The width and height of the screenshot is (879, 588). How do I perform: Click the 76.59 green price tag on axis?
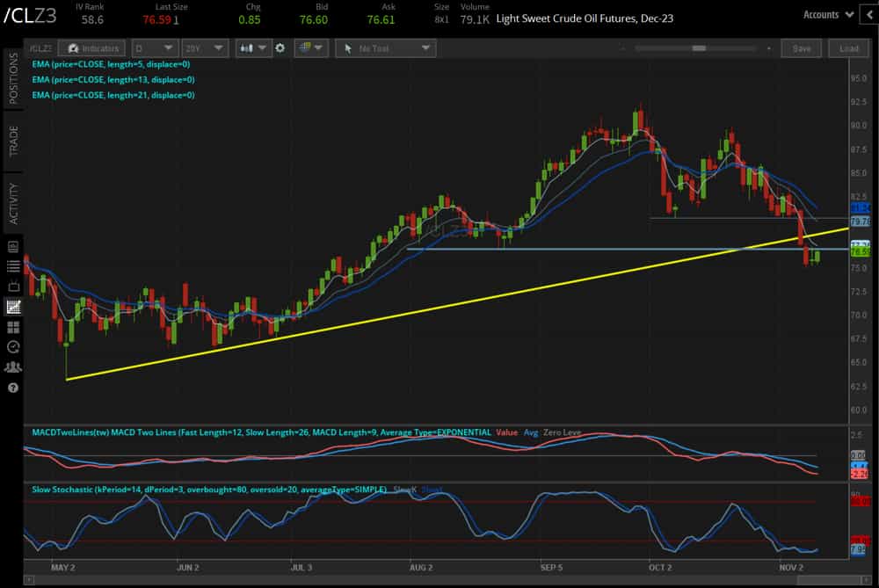[x=860, y=252]
